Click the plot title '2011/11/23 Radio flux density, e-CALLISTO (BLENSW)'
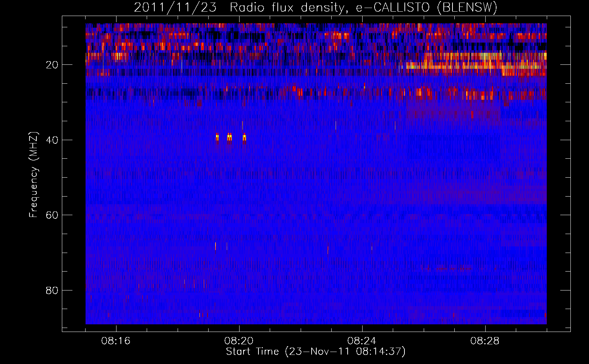Screen dimensions: 589x364 point(316,7)
